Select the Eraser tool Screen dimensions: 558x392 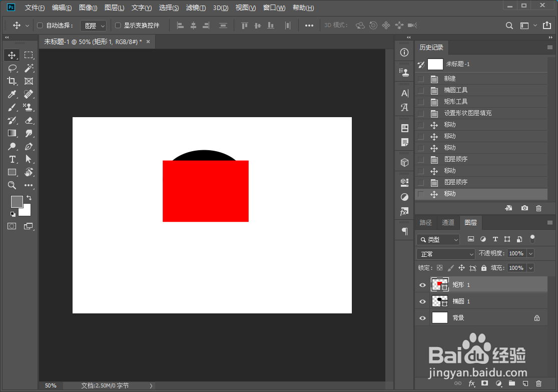29,120
